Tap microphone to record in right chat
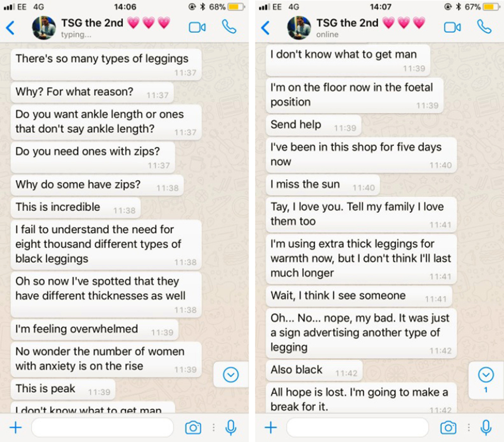The height and width of the screenshot is (442, 504). click(x=485, y=427)
